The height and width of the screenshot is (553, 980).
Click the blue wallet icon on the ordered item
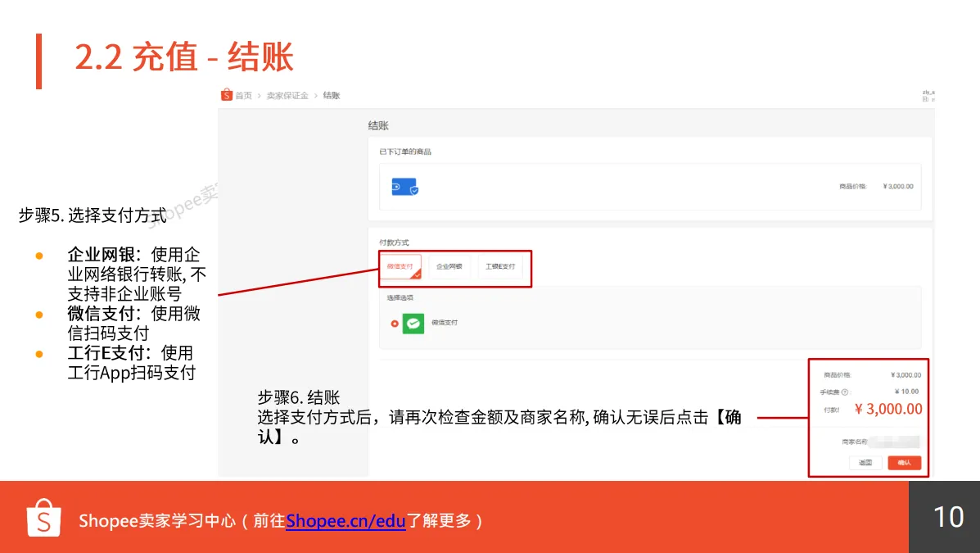pyautogui.click(x=404, y=188)
